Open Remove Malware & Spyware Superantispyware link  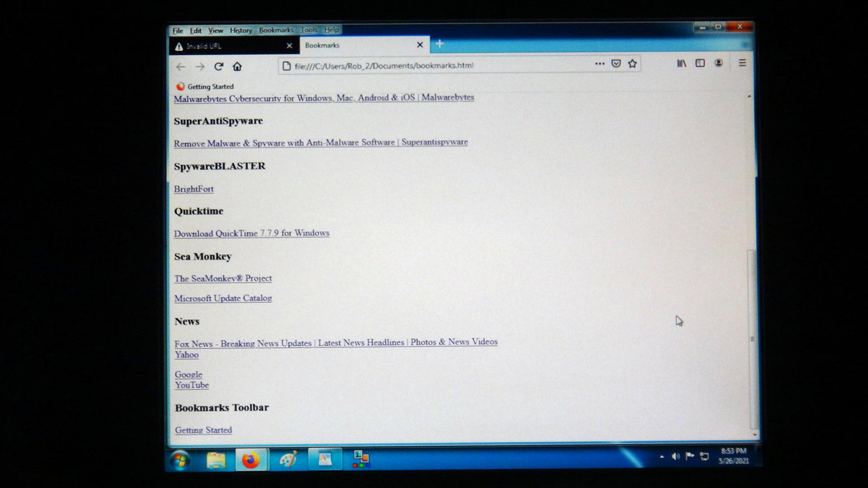(x=321, y=142)
